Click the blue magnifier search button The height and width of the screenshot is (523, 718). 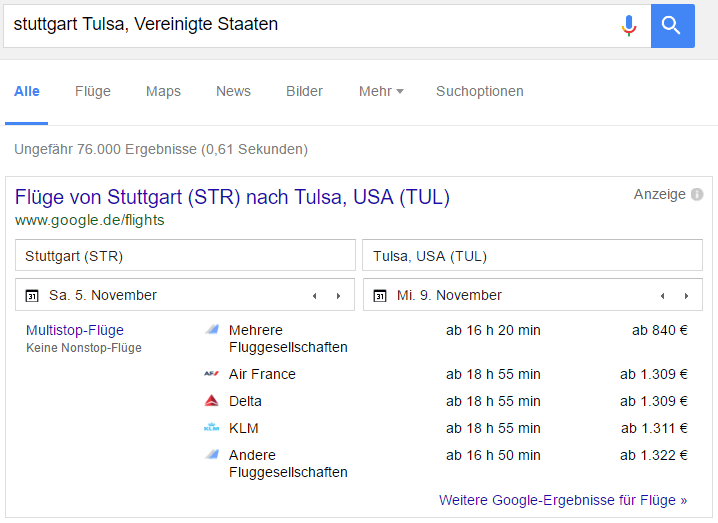tap(672, 26)
